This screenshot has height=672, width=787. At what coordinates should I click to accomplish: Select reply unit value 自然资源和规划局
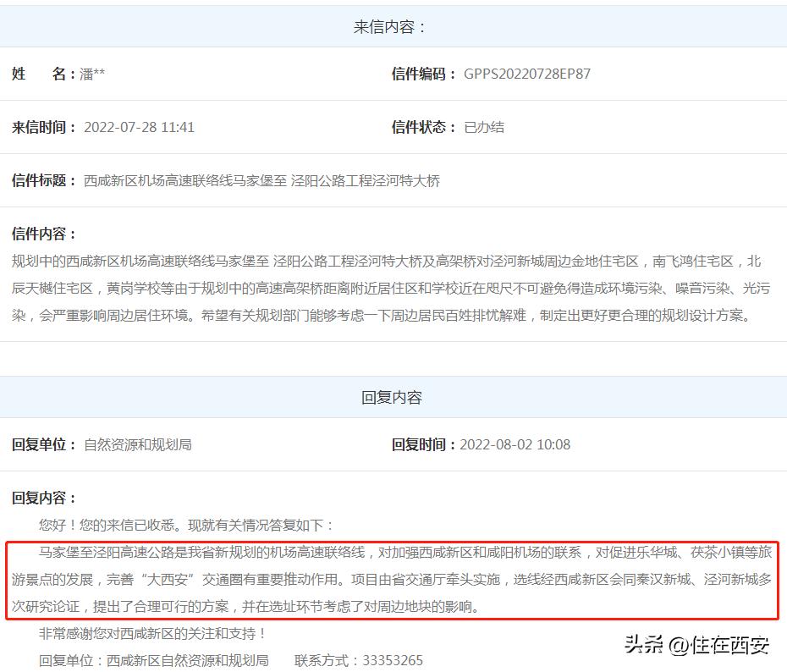point(138,444)
